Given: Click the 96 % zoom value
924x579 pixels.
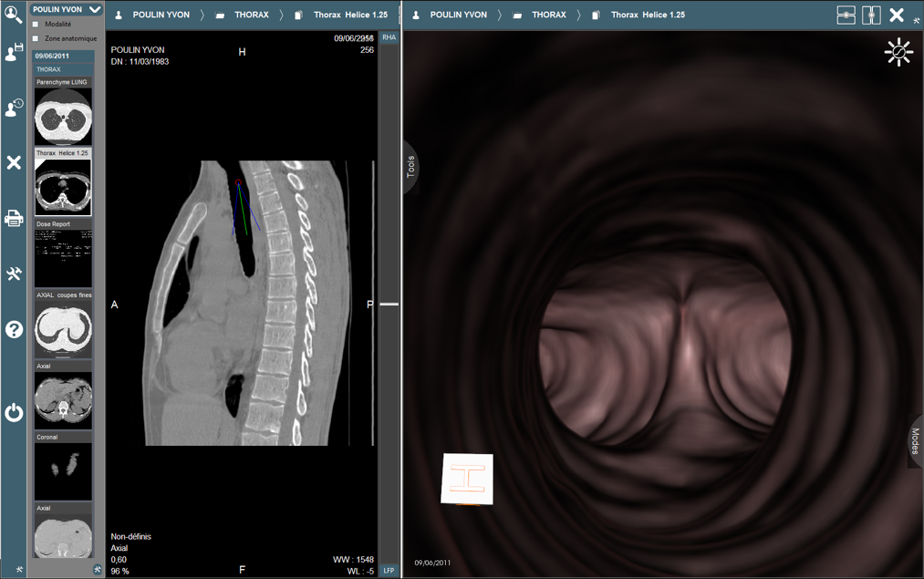Looking at the screenshot, I should click(x=119, y=571).
